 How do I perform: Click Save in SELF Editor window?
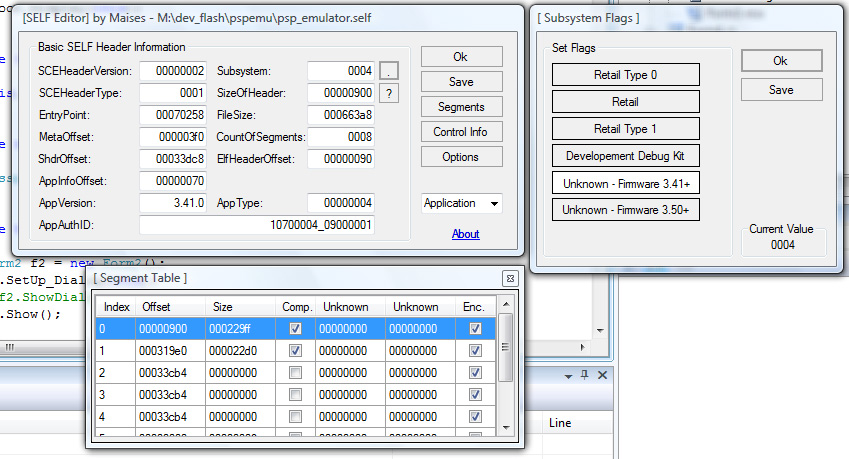(461, 82)
